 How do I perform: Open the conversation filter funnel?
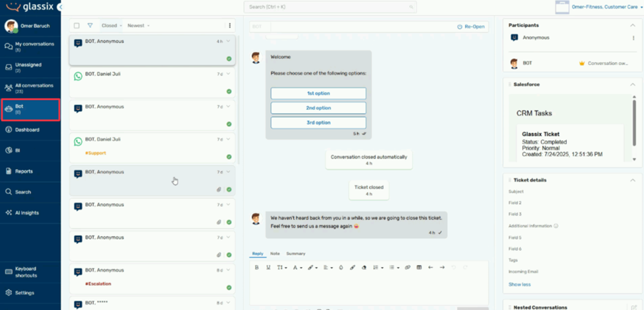click(90, 26)
